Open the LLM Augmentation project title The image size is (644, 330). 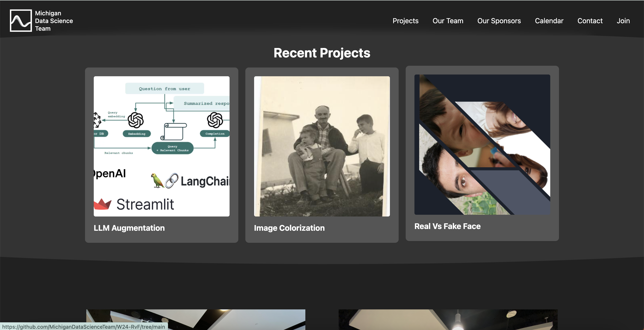pos(129,228)
